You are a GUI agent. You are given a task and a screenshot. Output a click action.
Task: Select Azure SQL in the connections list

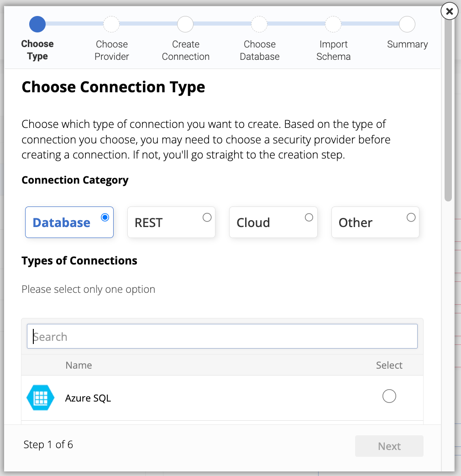click(x=389, y=396)
